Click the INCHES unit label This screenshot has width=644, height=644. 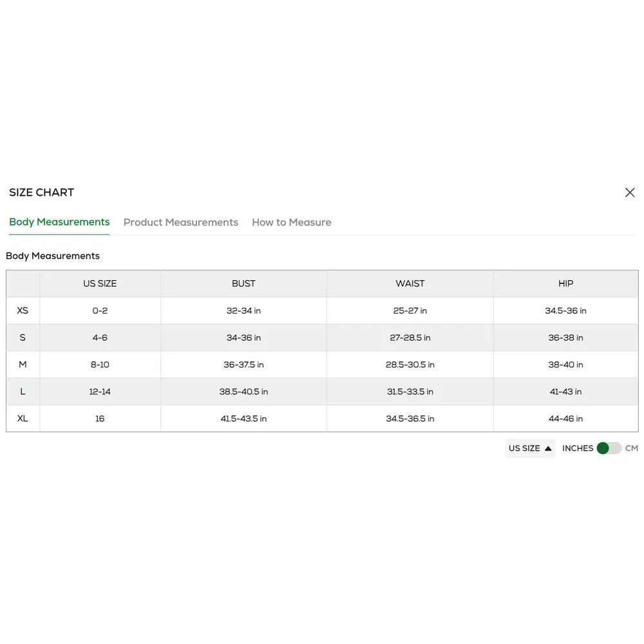(578, 448)
